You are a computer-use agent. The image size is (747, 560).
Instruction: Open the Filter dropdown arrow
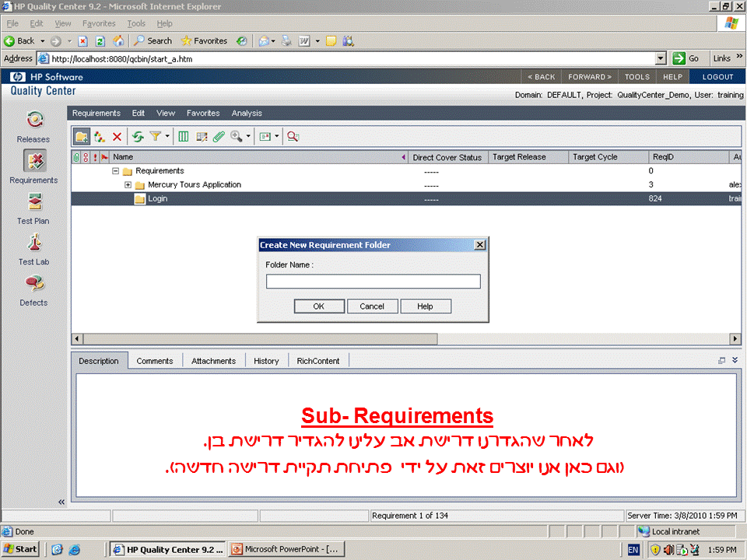click(x=167, y=137)
